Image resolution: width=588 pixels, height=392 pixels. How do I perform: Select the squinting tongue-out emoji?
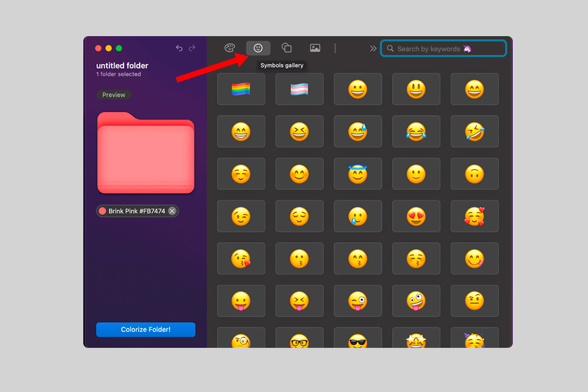pos(300,301)
